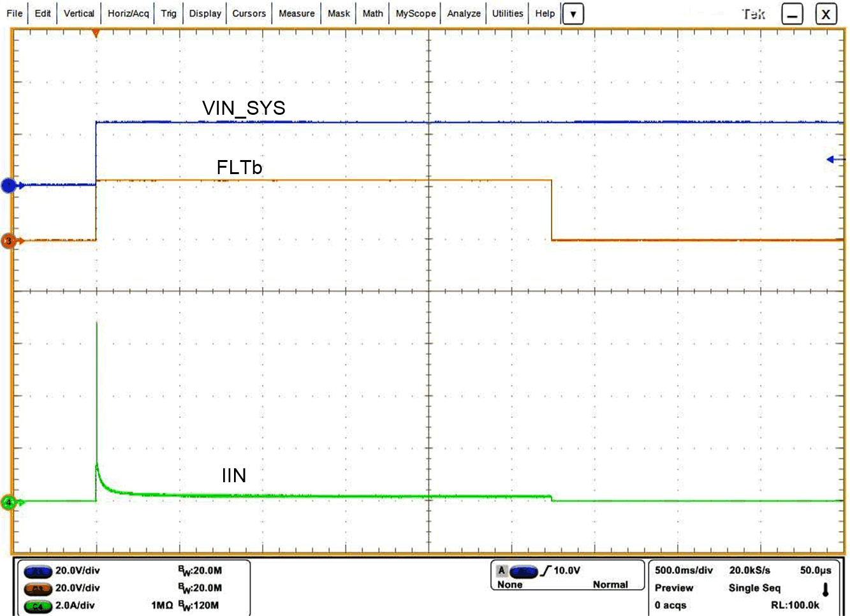This screenshot has width=850, height=616.
Task: Click the close X window button
Action: (x=826, y=14)
